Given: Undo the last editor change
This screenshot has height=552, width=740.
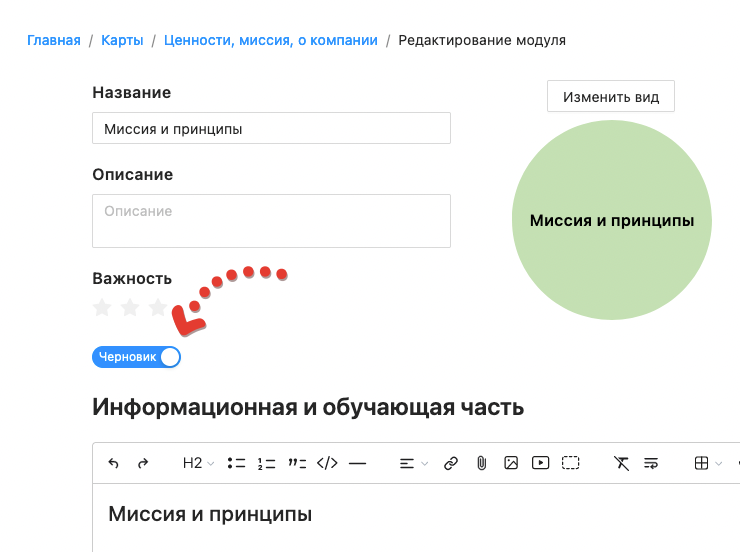Looking at the screenshot, I should click(113, 463).
